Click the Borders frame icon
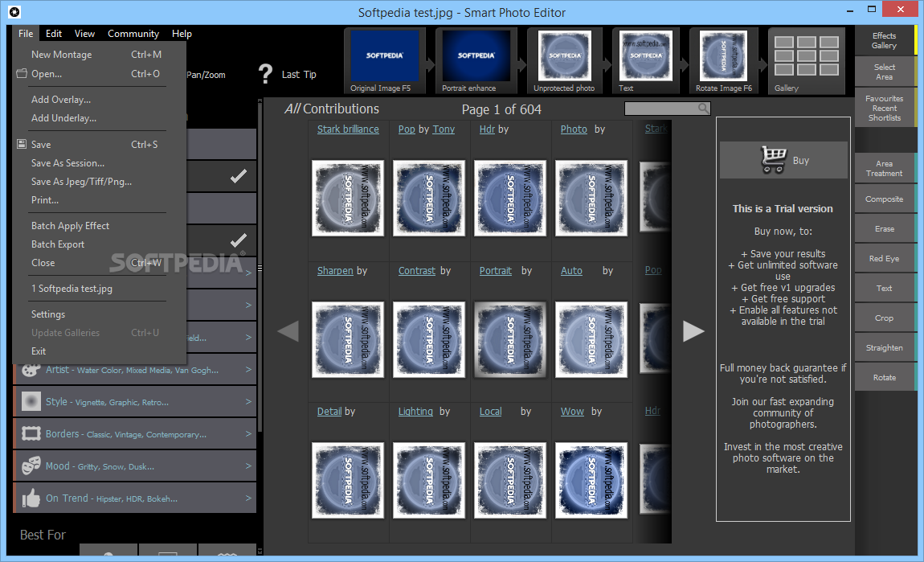The width and height of the screenshot is (924, 562). point(31,434)
